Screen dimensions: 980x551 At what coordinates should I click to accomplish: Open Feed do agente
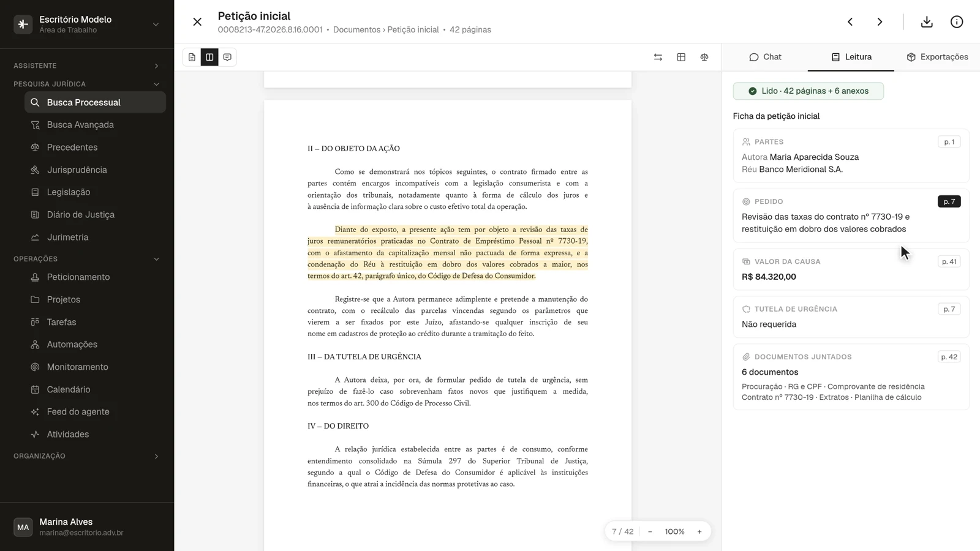[x=95, y=412]
